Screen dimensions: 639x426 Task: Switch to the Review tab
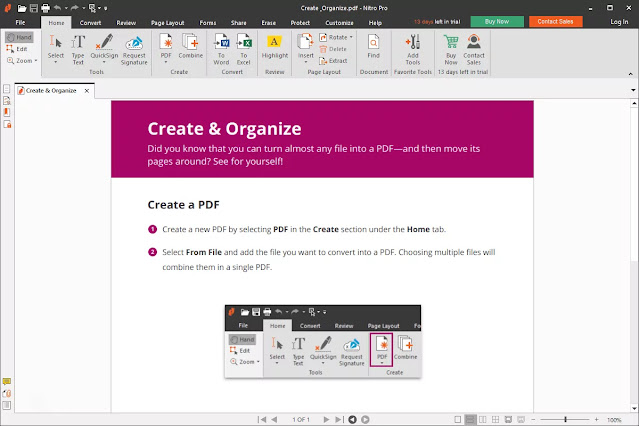coord(126,23)
